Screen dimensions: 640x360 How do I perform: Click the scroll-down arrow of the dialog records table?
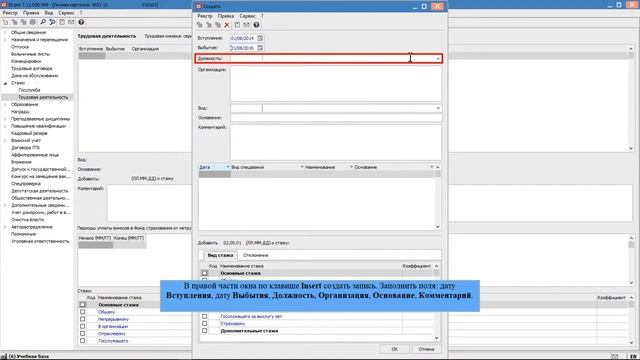point(438,227)
